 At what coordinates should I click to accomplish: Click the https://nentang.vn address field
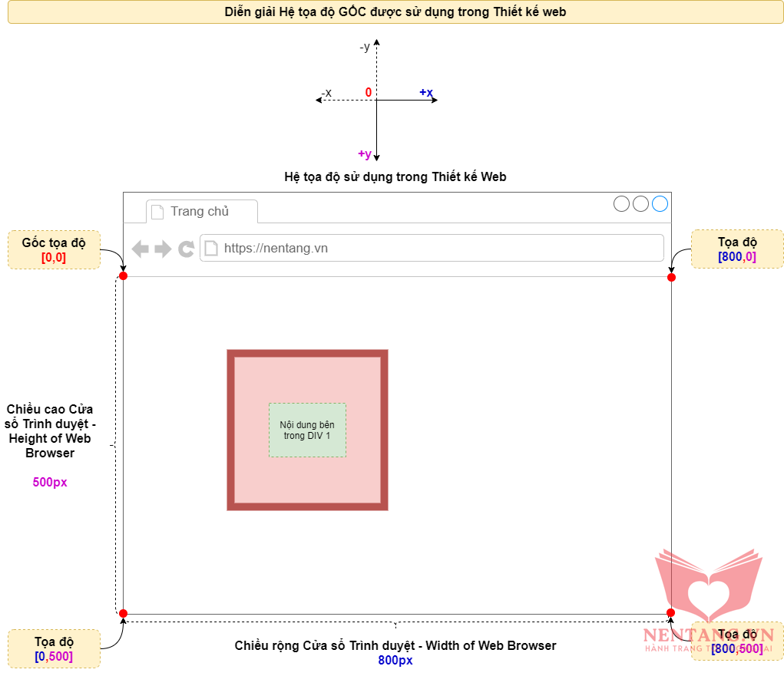(x=438, y=249)
